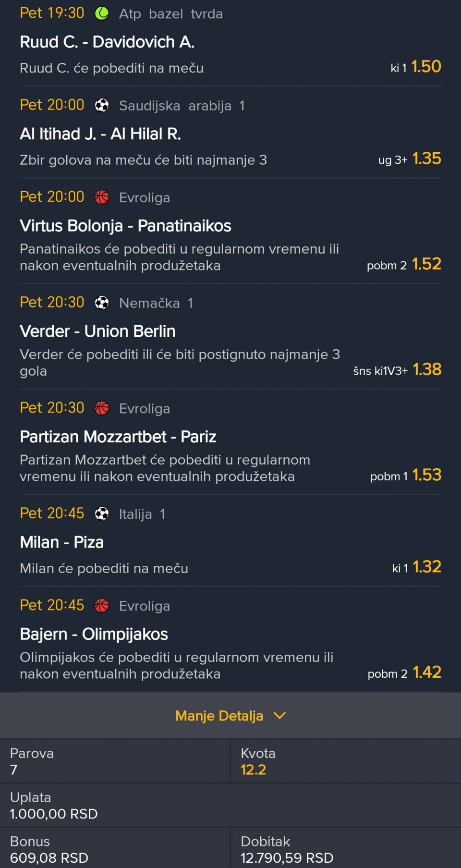The height and width of the screenshot is (868, 461).
Task: Click the tennis ball icon beside Atp bazel
Action: click(102, 13)
